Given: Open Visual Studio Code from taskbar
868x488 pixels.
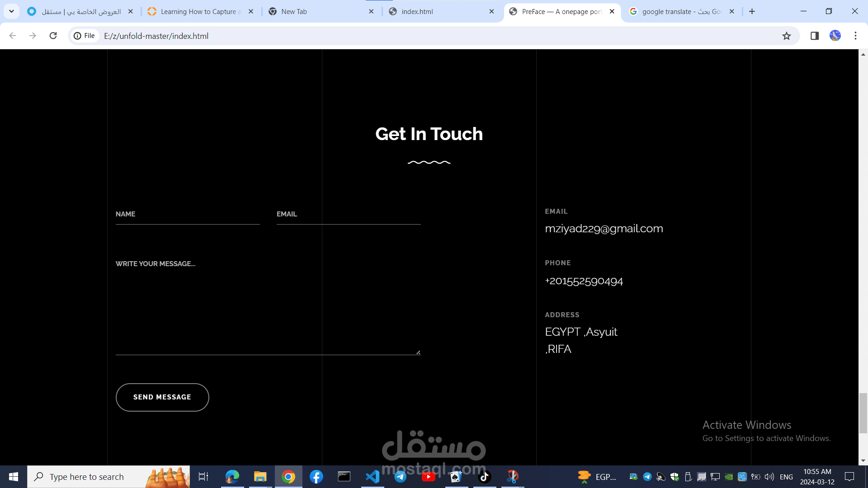Looking at the screenshot, I should (x=373, y=477).
